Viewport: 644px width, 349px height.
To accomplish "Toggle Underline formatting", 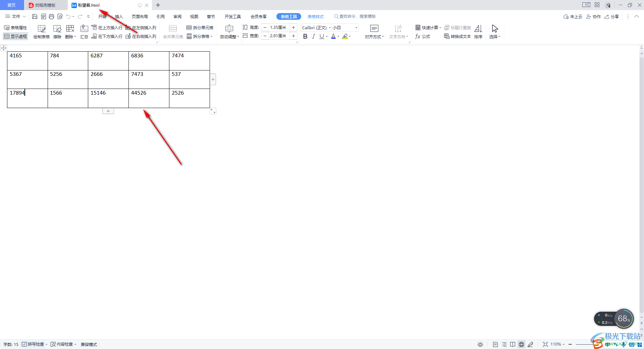I will (322, 36).
